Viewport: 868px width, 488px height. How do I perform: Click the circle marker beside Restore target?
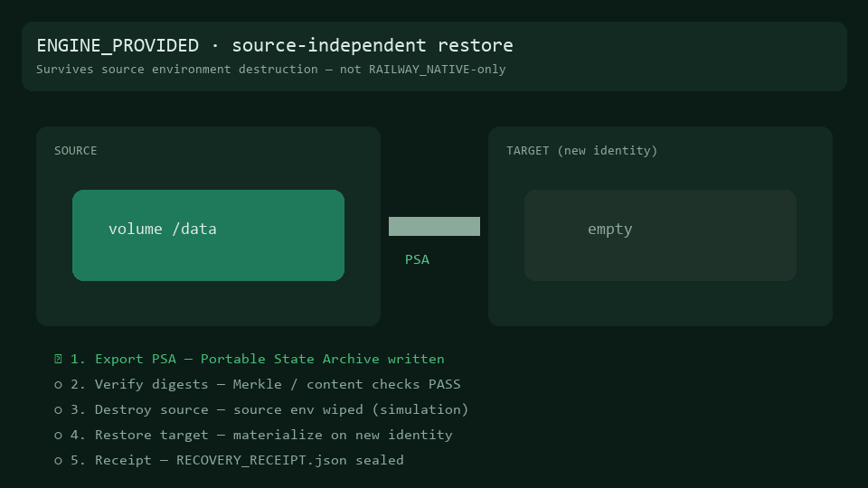click(58, 436)
